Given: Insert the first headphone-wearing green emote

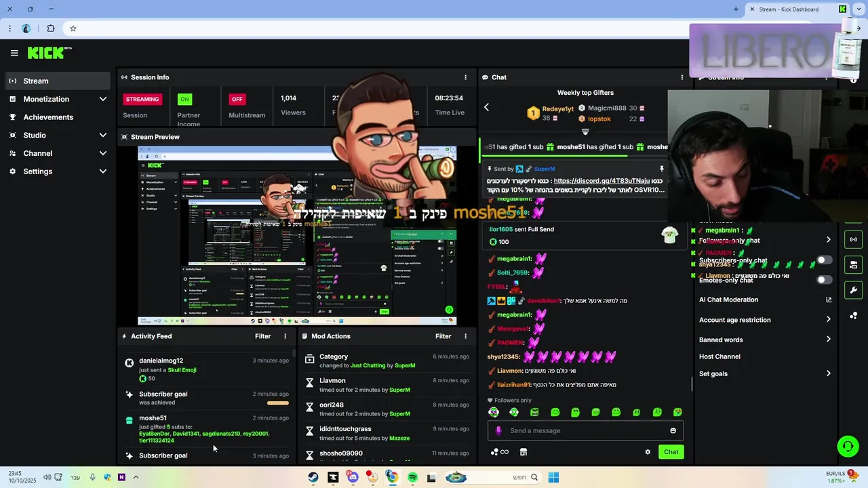Looking at the screenshot, I should pyautogui.click(x=493, y=412).
